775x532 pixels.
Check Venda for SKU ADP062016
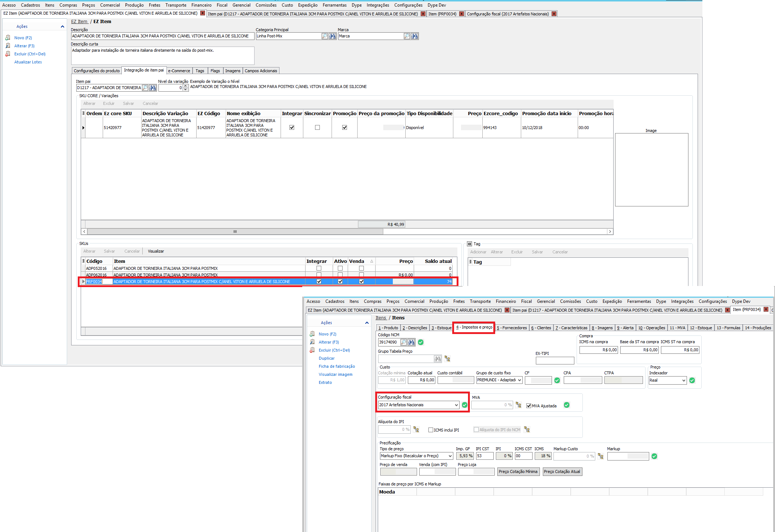pyautogui.click(x=361, y=275)
